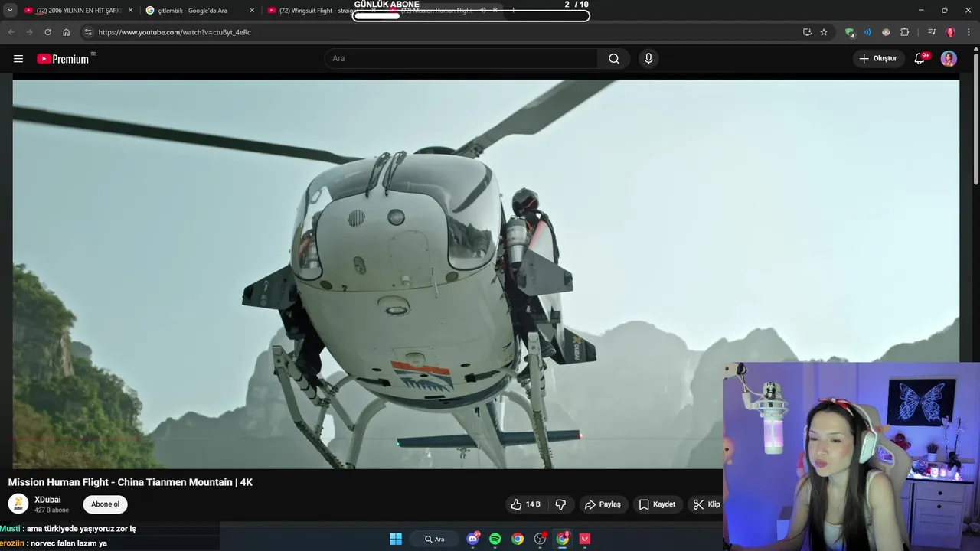Share the video with Paylaş
This screenshot has height=551, width=980.
tap(603, 504)
